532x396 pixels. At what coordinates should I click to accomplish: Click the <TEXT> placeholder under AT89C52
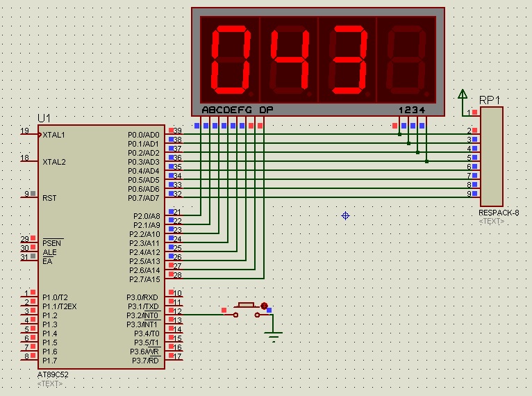(x=50, y=383)
